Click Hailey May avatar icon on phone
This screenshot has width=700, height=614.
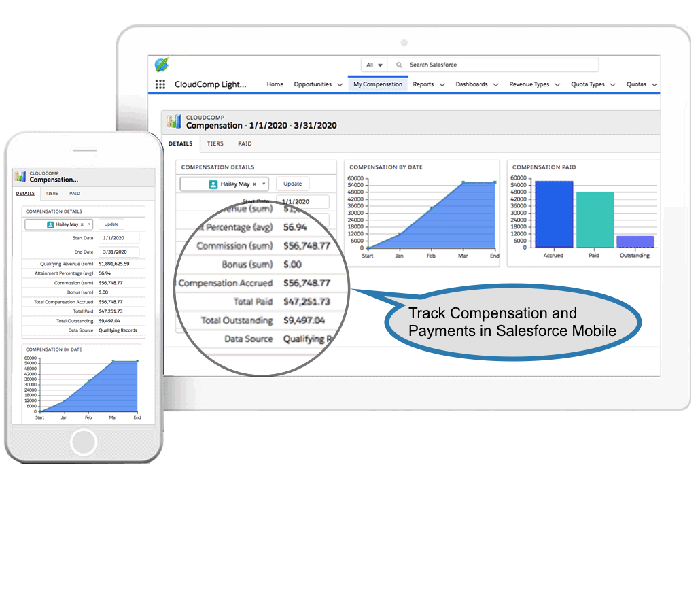coord(50,224)
